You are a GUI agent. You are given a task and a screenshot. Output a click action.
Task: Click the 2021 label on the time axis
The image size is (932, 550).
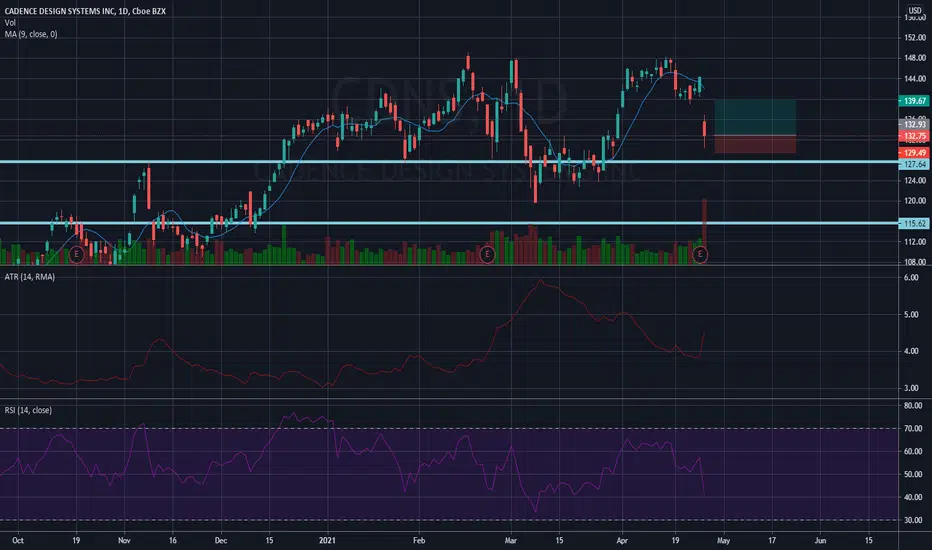coord(327,540)
